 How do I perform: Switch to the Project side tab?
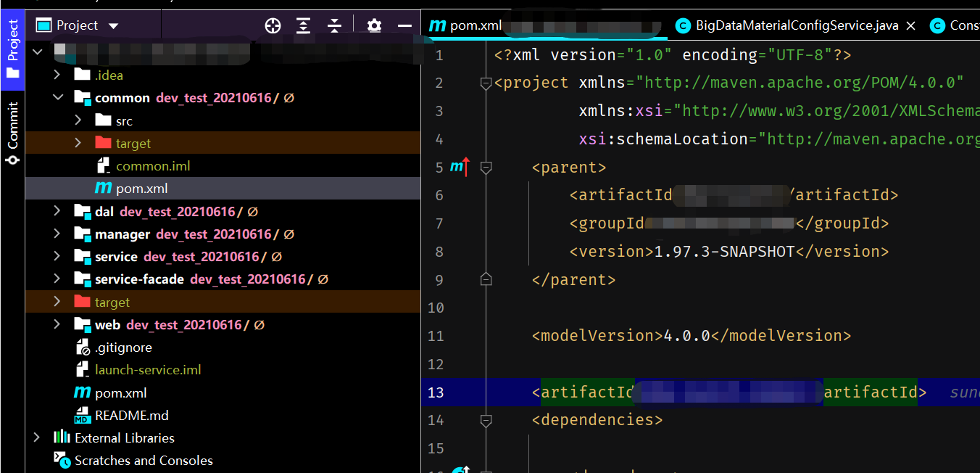pos(12,50)
